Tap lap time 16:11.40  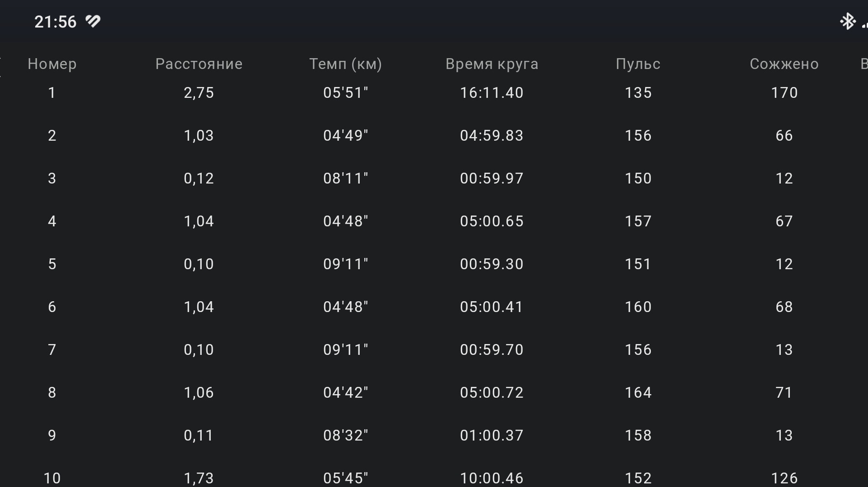point(492,93)
